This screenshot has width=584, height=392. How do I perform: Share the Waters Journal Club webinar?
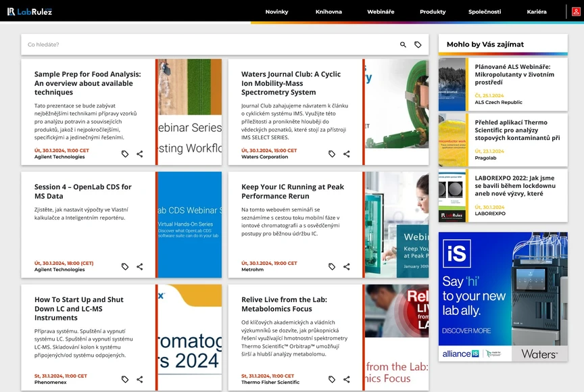point(346,153)
